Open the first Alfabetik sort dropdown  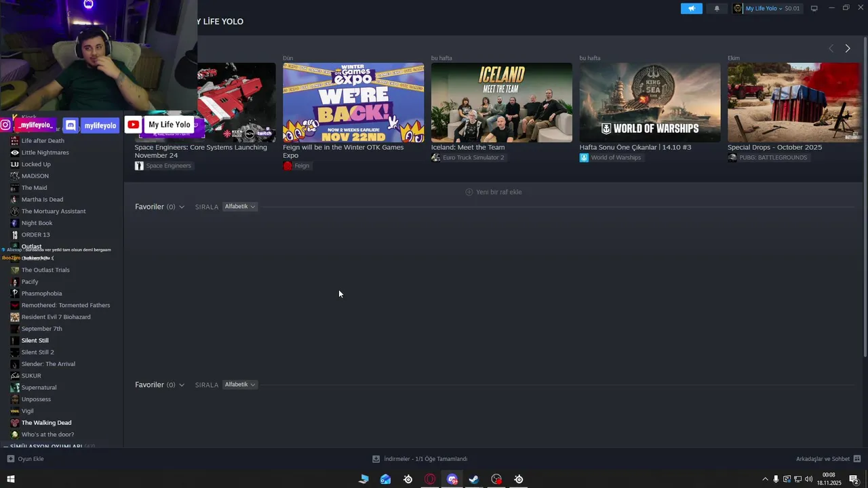240,207
